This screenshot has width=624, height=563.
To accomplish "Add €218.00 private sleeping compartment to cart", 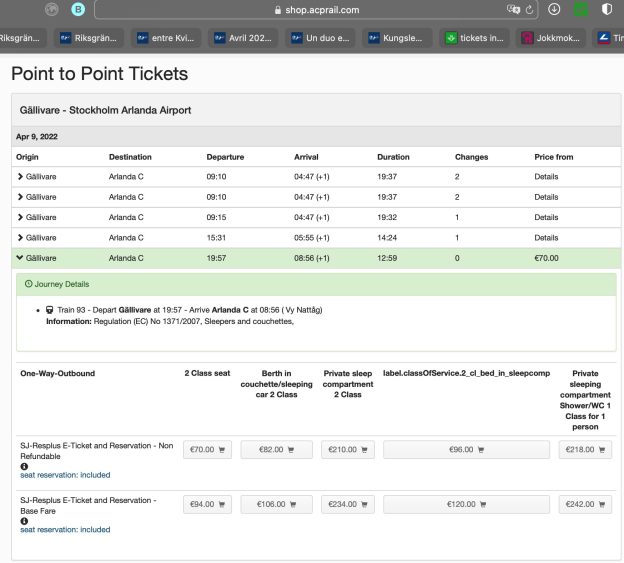I will (585, 450).
